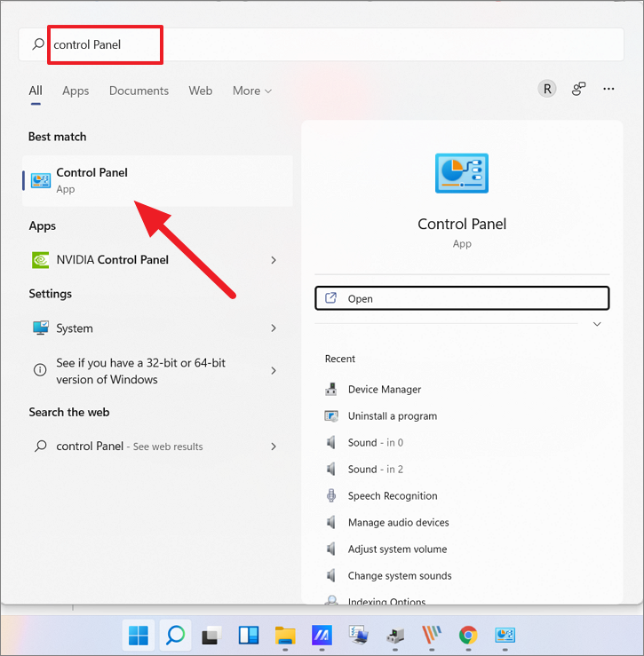
Task: Select the System settings result
Action: click(157, 328)
